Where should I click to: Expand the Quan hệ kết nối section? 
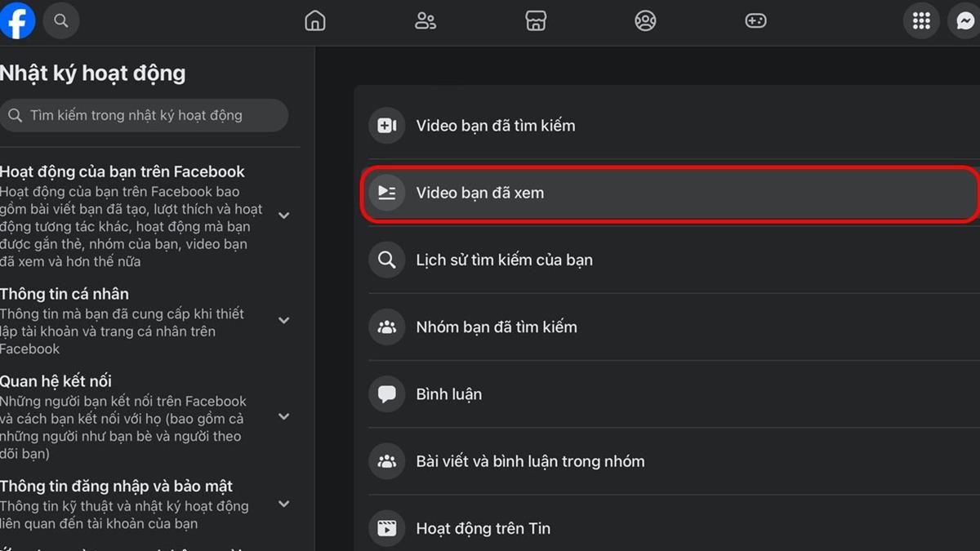coord(284,416)
